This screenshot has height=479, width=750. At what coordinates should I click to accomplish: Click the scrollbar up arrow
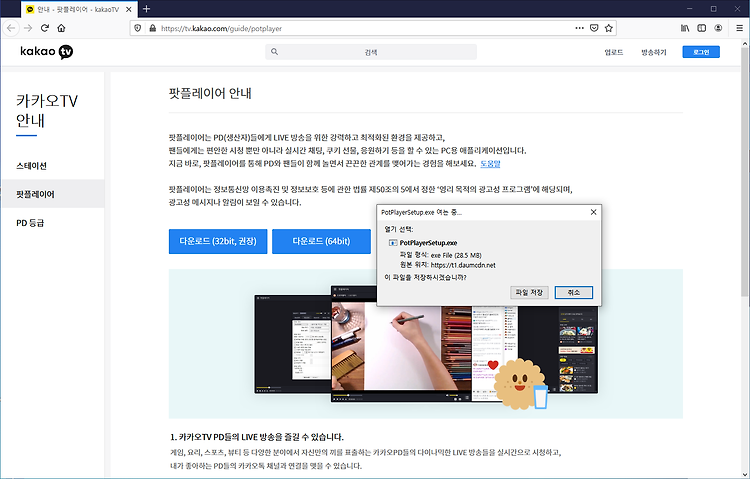pos(745,43)
